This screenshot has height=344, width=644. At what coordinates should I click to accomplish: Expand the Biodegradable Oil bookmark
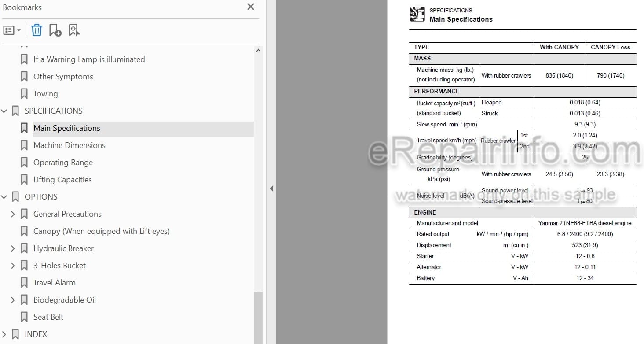pos(13,300)
